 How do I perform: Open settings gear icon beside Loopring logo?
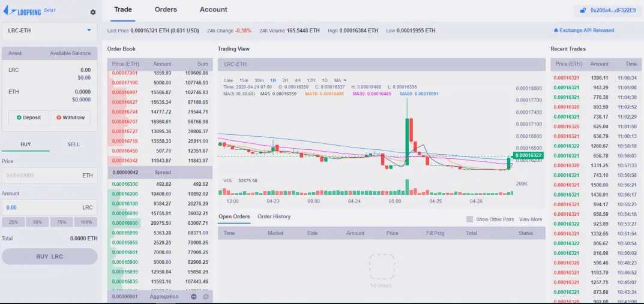[x=93, y=13]
